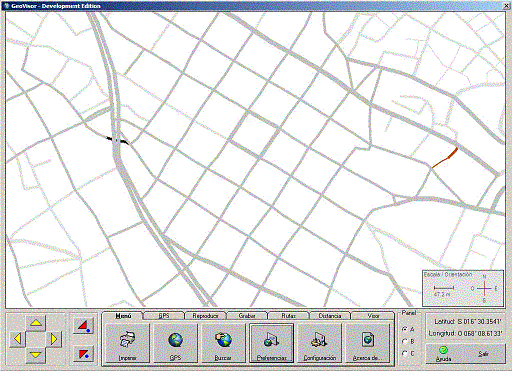Open the Buscar search globe button

point(223,343)
